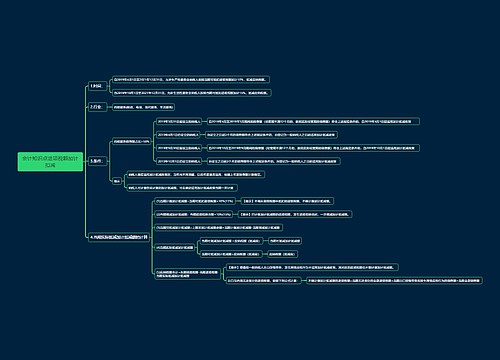
Task: Select the formula node labeled (3)
Action: tap(219, 228)
